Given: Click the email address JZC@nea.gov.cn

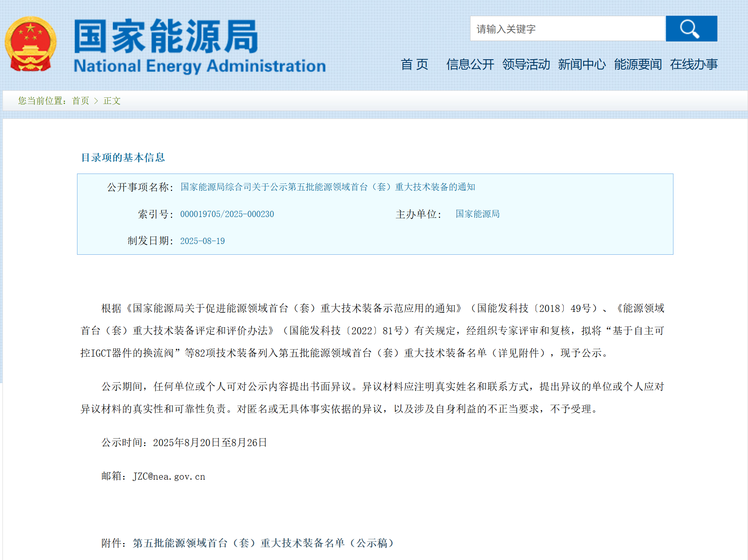Looking at the screenshot, I should 169,477.
